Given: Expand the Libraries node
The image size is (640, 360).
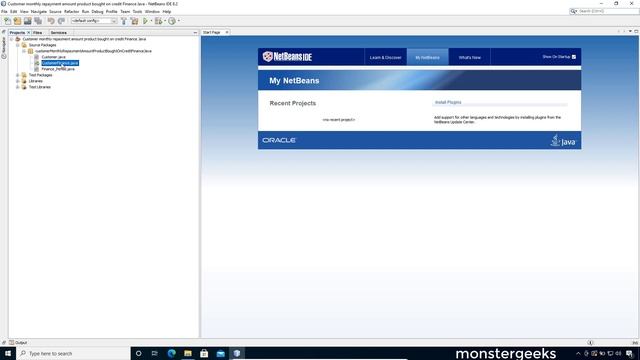Looking at the screenshot, I should [18, 81].
